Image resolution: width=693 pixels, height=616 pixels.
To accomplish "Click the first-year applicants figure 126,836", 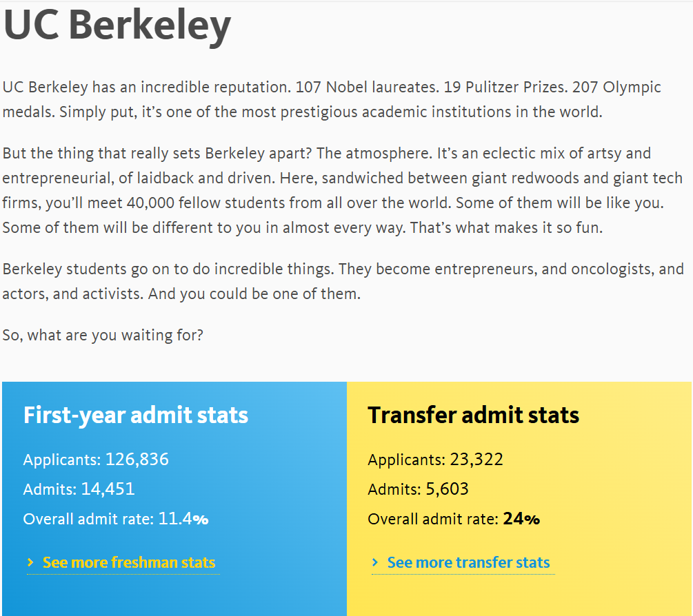I will point(137,459).
